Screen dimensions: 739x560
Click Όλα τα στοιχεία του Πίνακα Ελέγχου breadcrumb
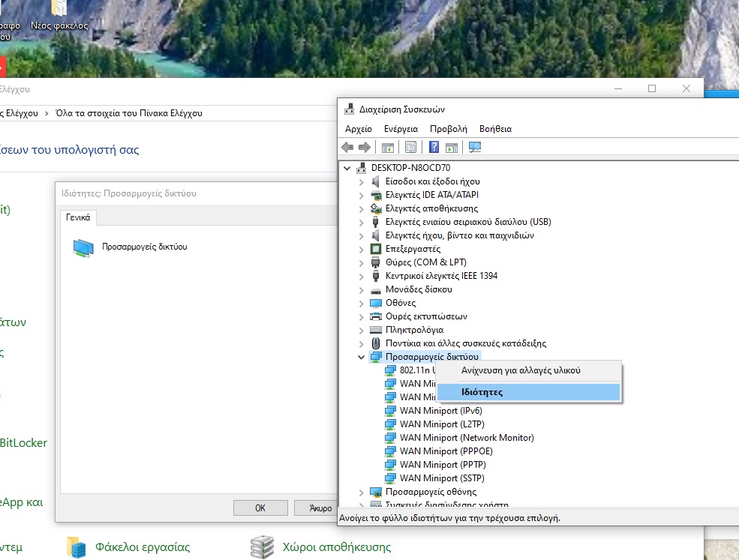click(x=128, y=113)
